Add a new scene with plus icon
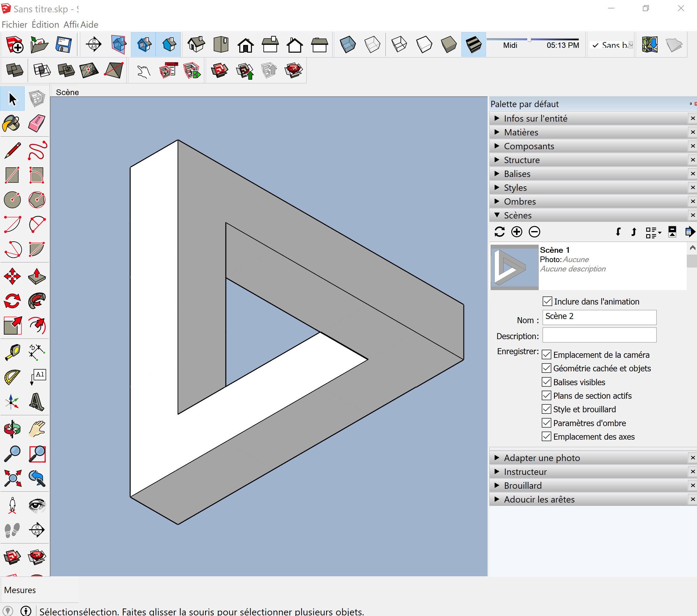The height and width of the screenshot is (616, 697). pyautogui.click(x=517, y=232)
